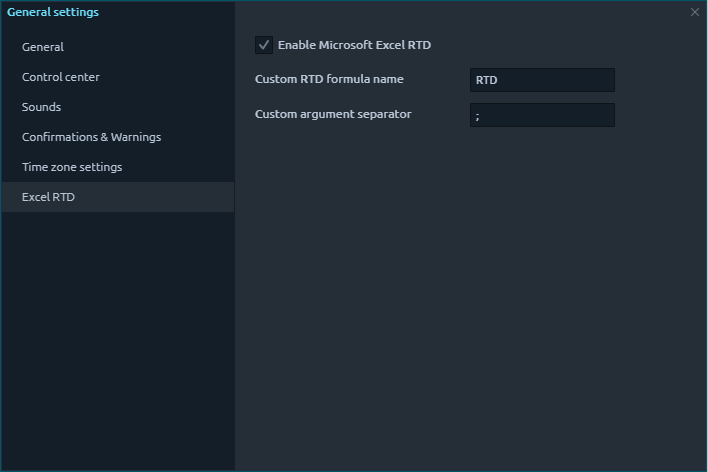Click the checkmark icon beside Enable Microsoft Excel RTD
Screen dimensions: 708x472
[x=264, y=45]
